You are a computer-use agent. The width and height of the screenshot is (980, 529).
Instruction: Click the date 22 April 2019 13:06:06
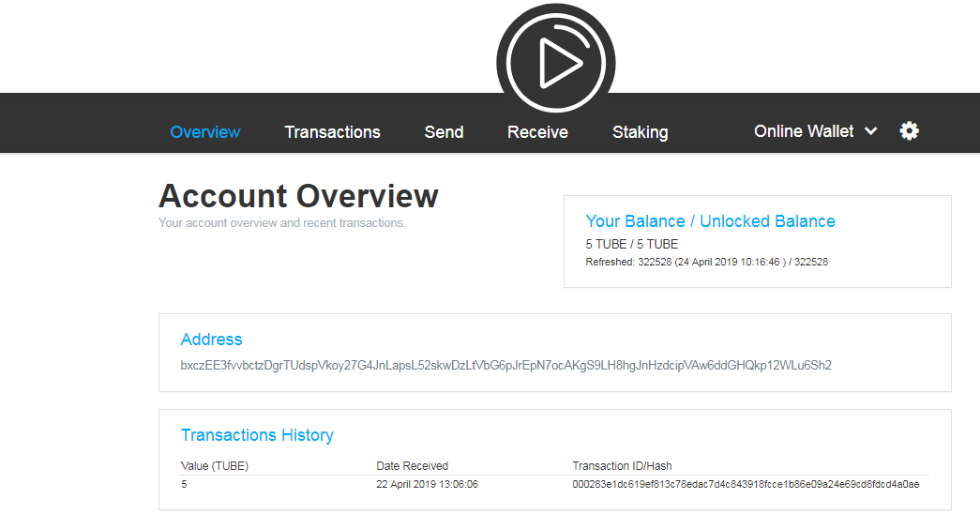[x=427, y=485]
